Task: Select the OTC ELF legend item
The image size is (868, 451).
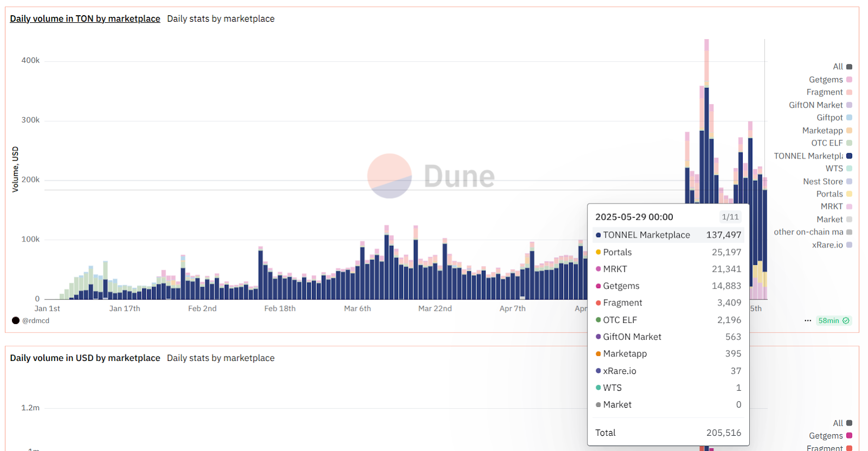Action: pos(827,143)
